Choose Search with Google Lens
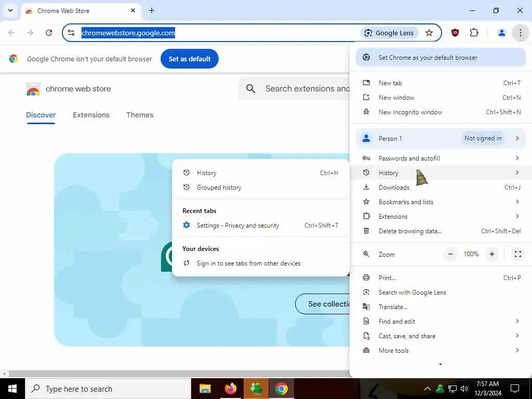Screen dimensions: 532x399 click(x=441, y=292)
